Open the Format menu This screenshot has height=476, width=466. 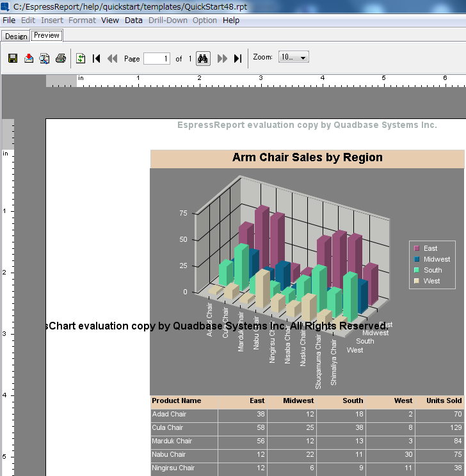tap(82, 20)
